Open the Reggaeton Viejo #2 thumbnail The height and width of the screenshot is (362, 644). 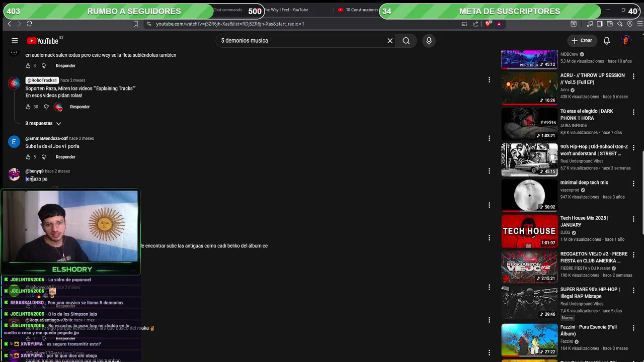[x=529, y=266]
